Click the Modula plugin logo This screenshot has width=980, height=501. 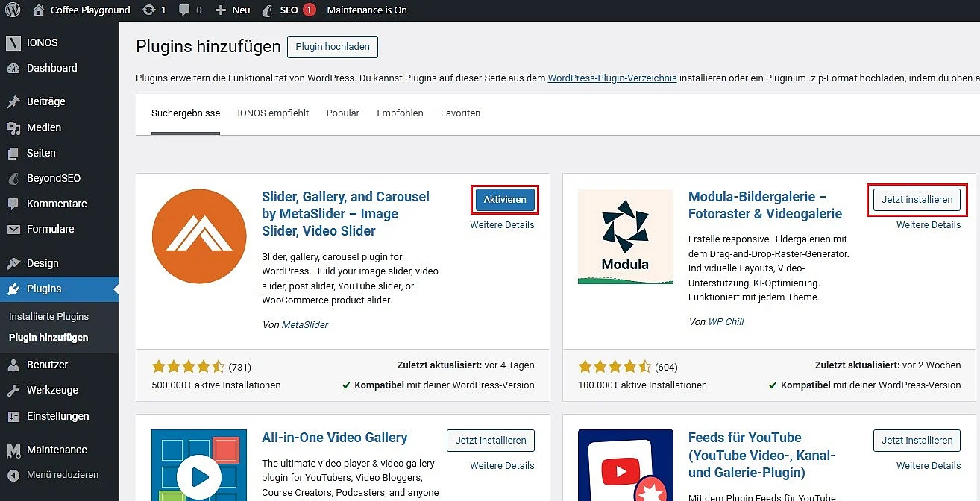click(626, 236)
